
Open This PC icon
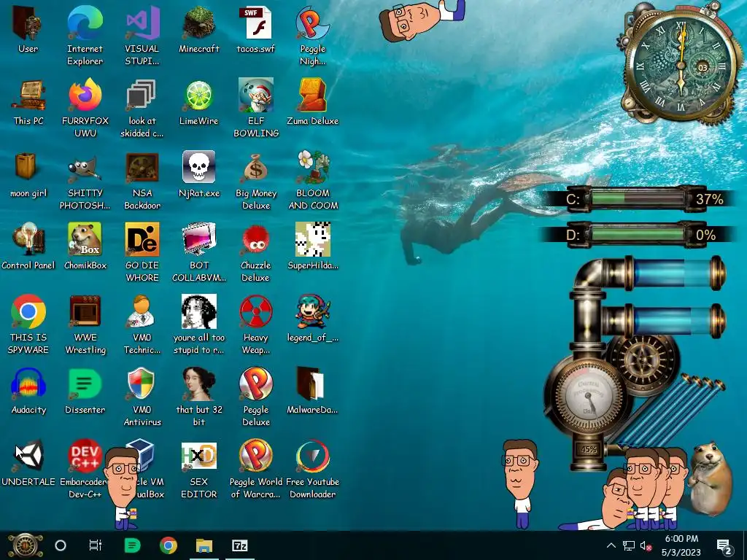click(x=28, y=102)
